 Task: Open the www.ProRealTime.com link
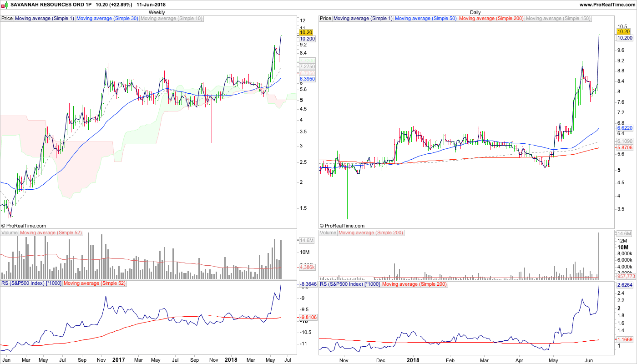coord(607,5)
